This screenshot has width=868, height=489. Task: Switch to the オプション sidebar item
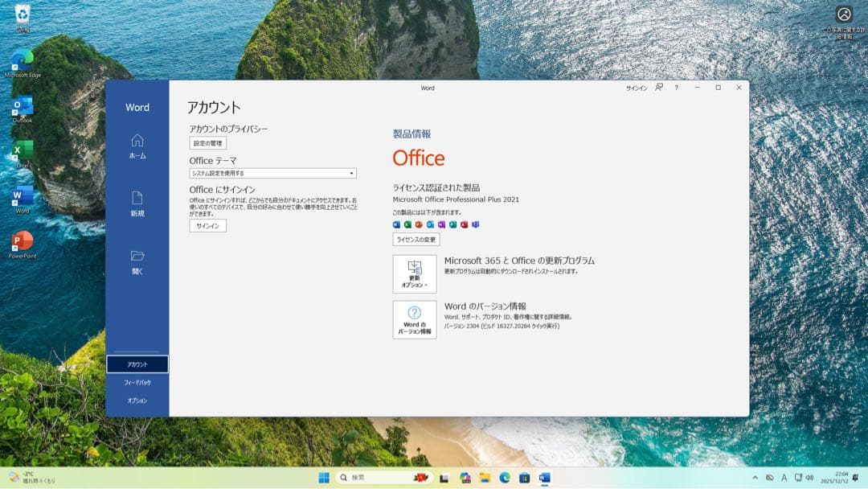[x=138, y=399]
